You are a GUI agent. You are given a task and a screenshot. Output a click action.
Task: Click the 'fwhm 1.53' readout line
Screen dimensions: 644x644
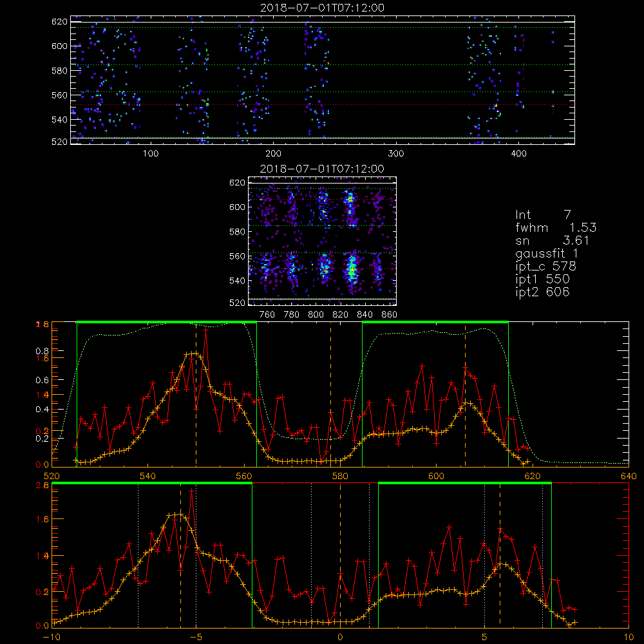pos(556,227)
